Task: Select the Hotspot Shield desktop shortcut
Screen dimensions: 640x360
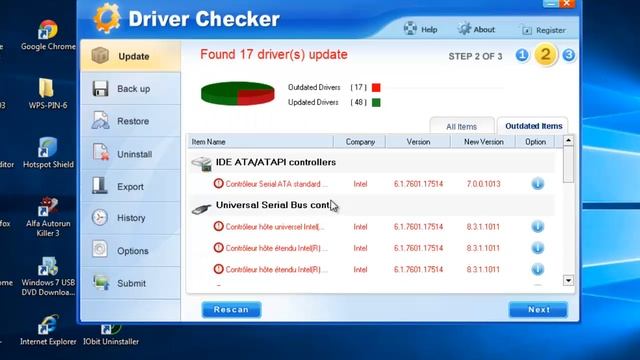Action: pyautogui.click(x=48, y=153)
